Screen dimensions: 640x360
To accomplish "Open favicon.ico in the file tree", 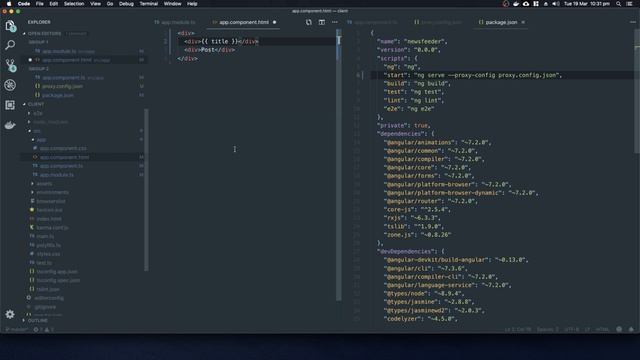I will pyautogui.click(x=49, y=210).
